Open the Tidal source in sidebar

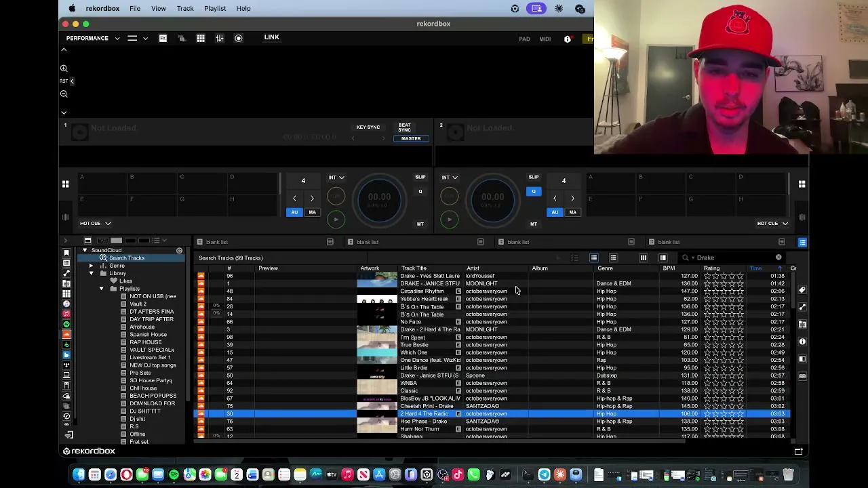pyautogui.click(x=66, y=365)
